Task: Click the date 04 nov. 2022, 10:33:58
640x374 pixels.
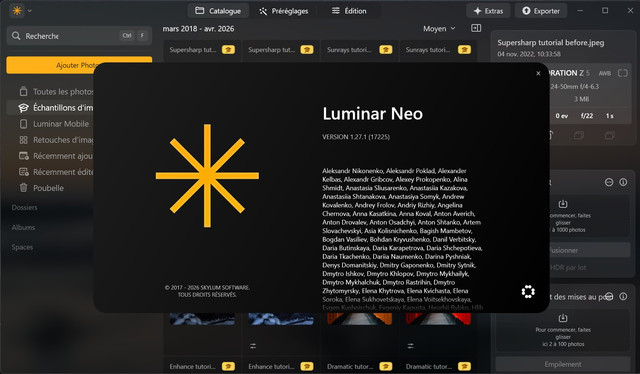Action: click(x=529, y=54)
